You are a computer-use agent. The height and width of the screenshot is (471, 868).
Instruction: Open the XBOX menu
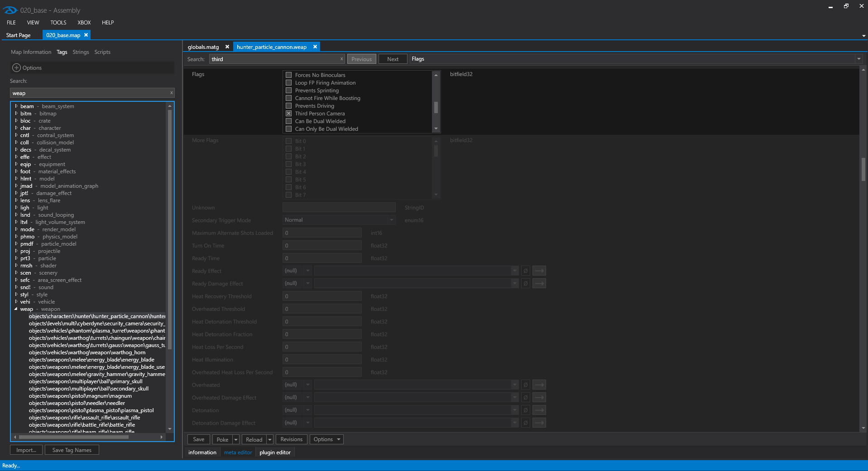tap(84, 23)
